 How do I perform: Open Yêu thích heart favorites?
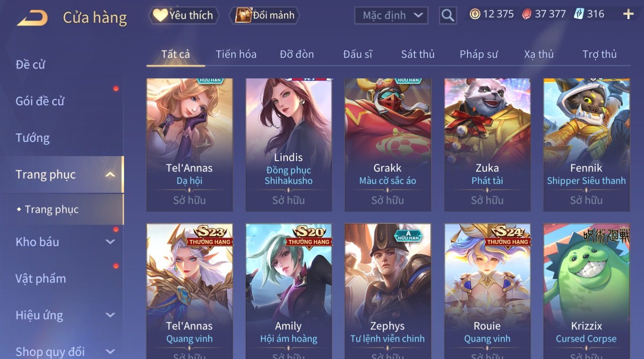click(x=184, y=15)
